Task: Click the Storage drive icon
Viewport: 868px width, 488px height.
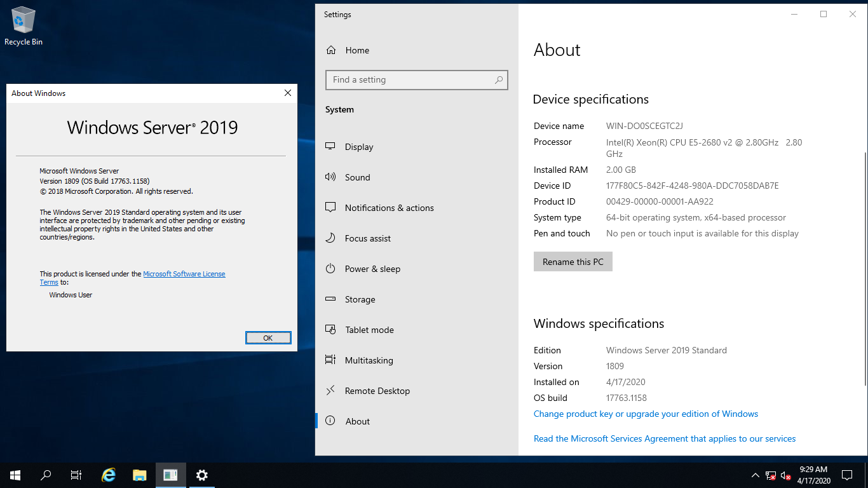Action: click(330, 299)
